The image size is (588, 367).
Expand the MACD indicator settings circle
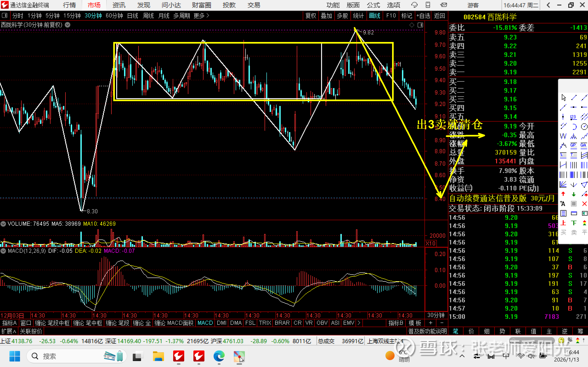point(3,251)
